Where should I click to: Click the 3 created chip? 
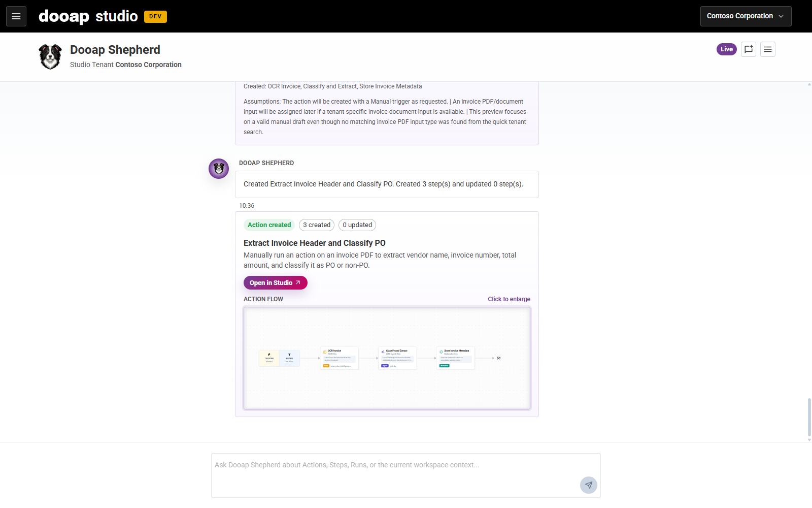(317, 225)
